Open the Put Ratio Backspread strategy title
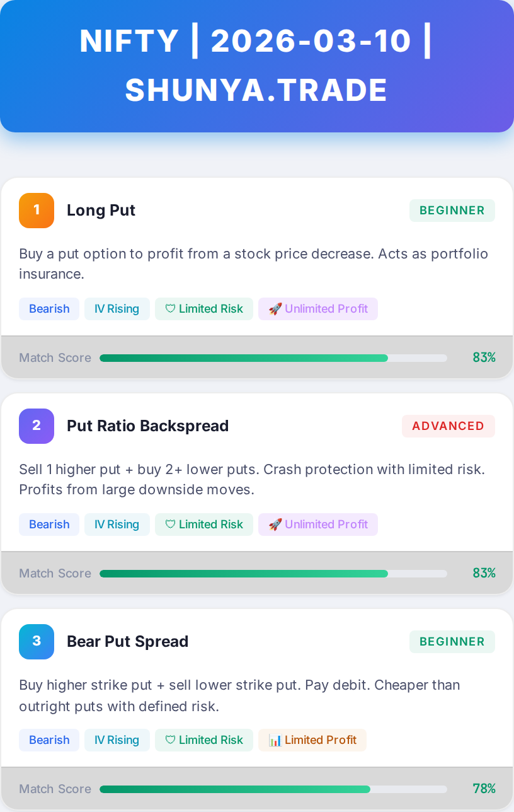The height and width of the screenshot is (812, 514). pos(147,426)
